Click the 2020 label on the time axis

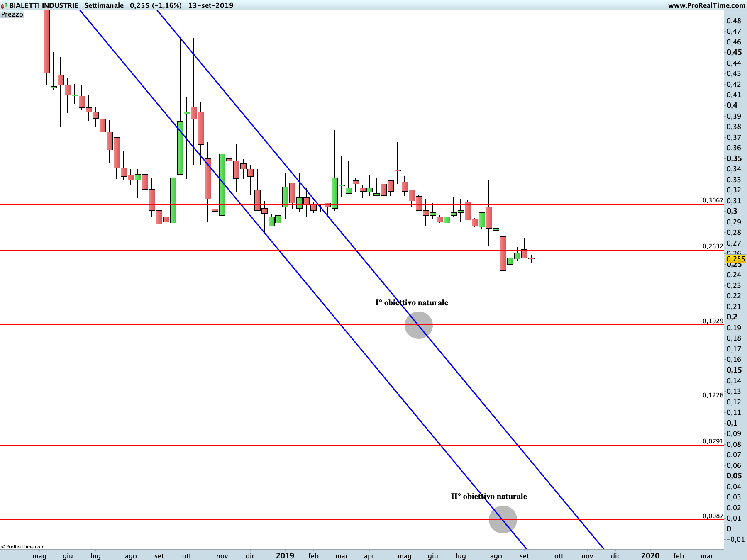tap(650, 556)
